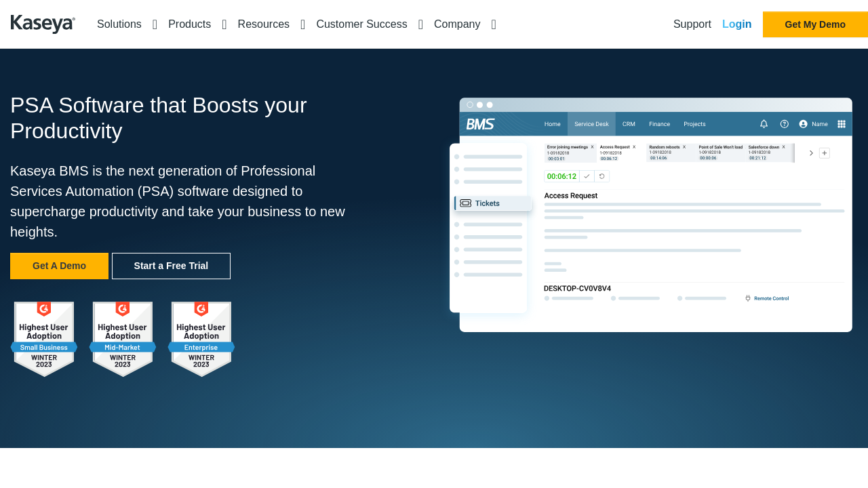Expand the dropdown arrow beside Resources
The height and width of the screenshot is (488, 868).
click(x=303, y=25)
